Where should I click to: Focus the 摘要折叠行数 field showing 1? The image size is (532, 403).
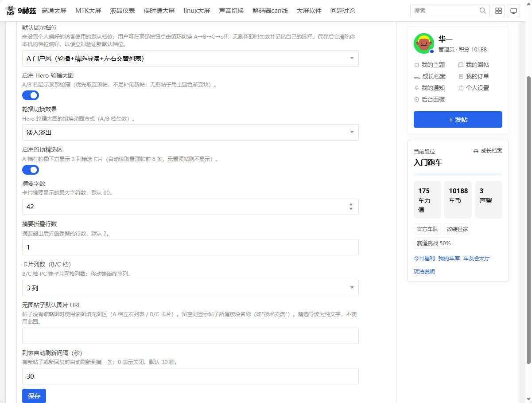coord(190,247)
